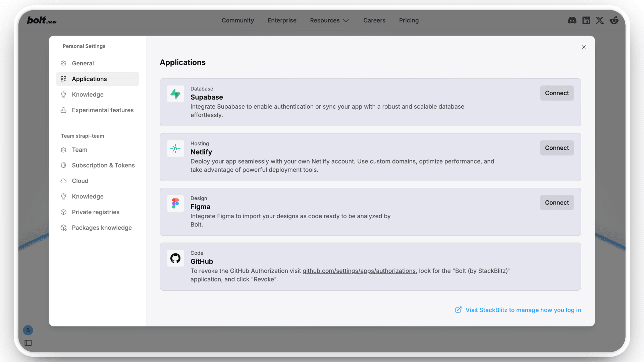Click the GitHub octocat icon

(x=175, y=258)
